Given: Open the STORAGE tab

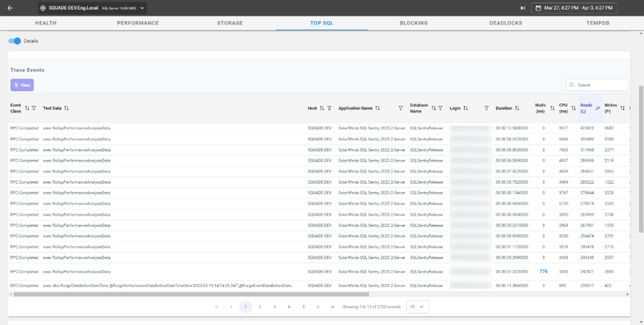Looking at the screenshot, I should [x=230, y=23].
